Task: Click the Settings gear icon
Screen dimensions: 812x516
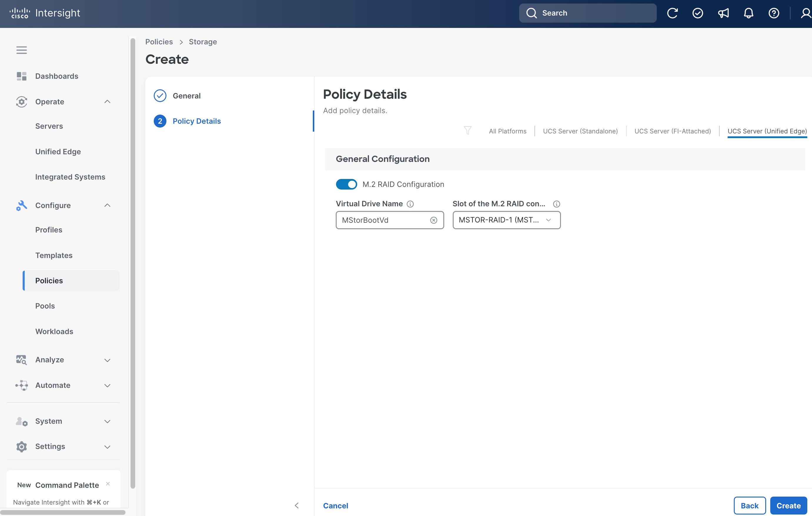Action: pyautogui.click(x=21, y=447)
